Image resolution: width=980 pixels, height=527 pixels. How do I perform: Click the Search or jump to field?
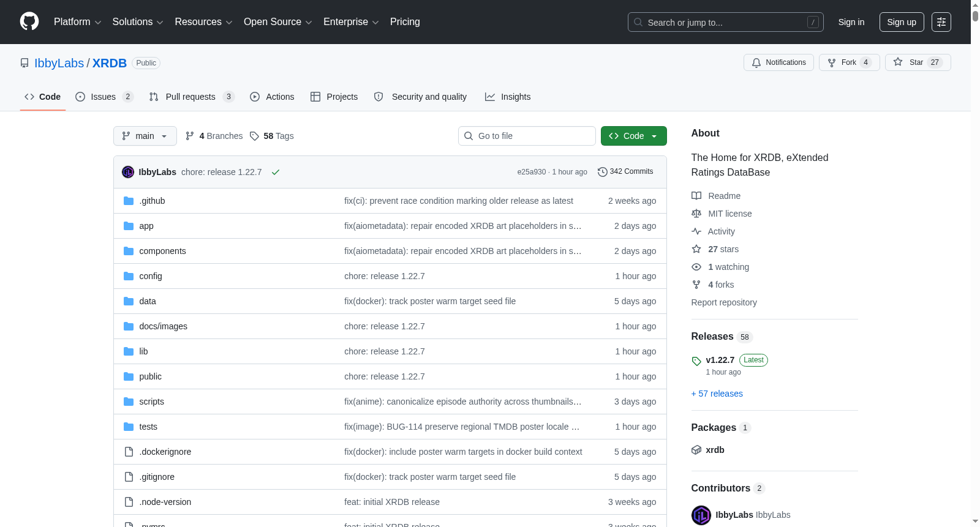(726, 22)
